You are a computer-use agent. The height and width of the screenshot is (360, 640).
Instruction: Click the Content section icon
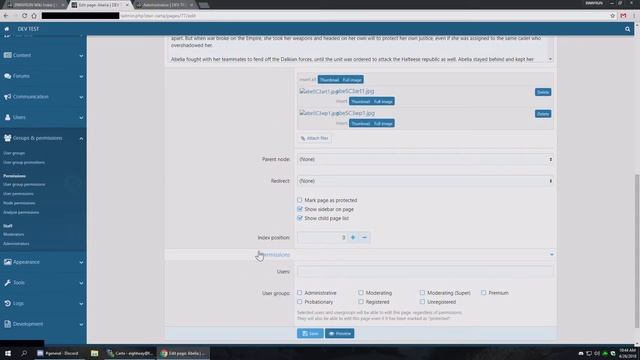click(7, 55)
